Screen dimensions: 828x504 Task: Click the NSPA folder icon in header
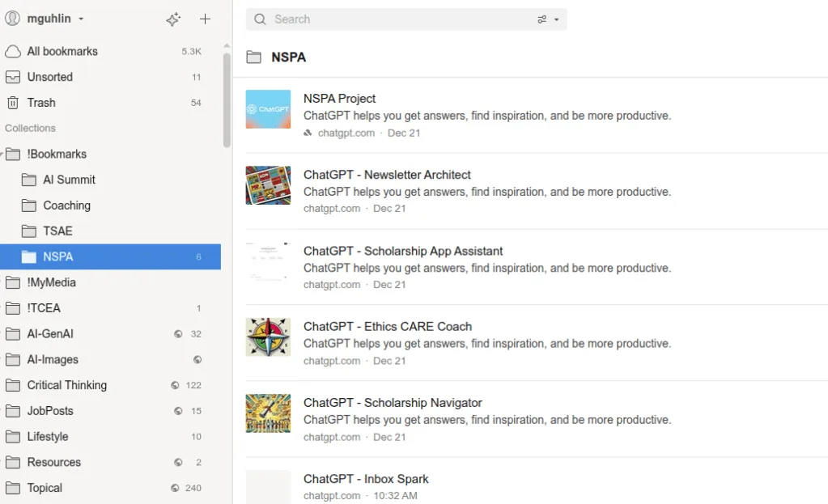(x=253, y=57)
